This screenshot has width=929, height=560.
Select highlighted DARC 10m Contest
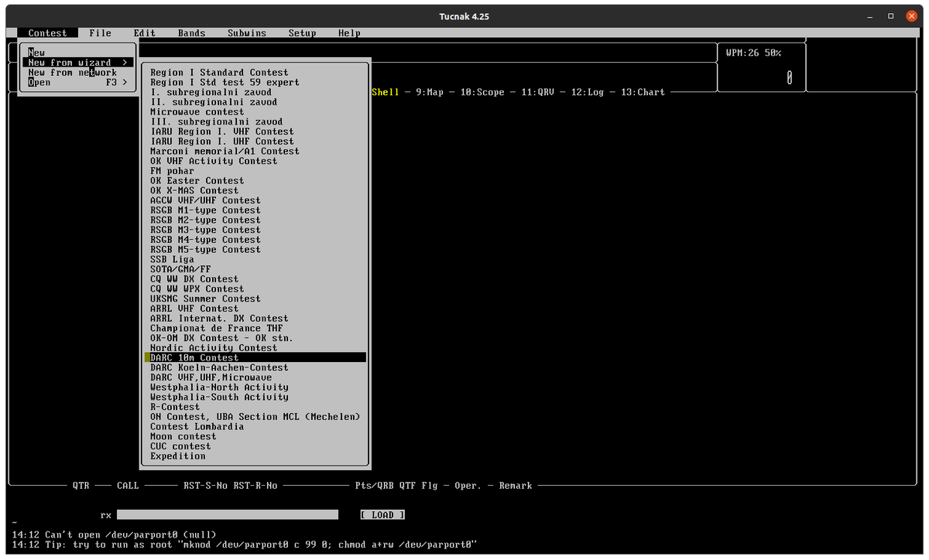click(255, 358)
